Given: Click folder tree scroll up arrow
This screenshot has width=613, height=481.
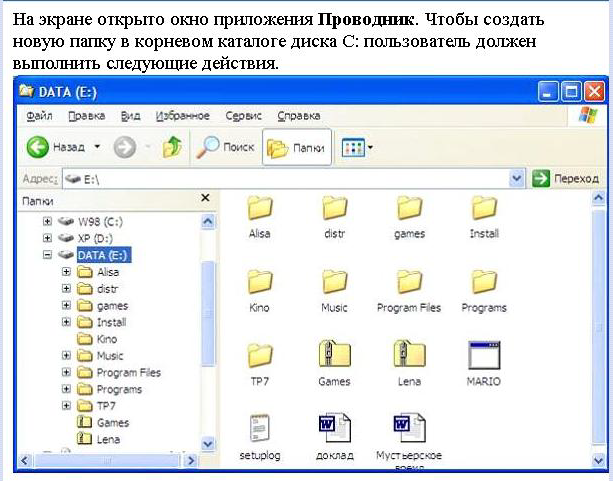Looking at the screenshot, I should 208,222.
